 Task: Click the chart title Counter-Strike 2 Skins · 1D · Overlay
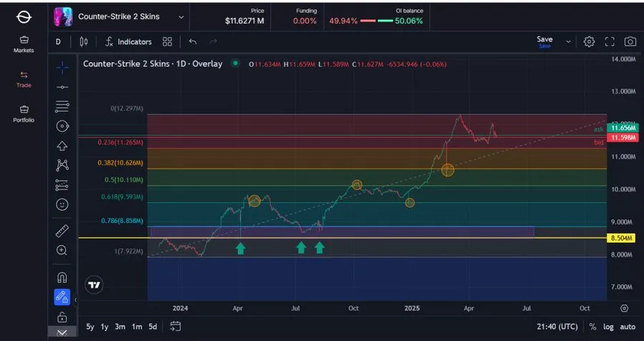(x=153, y=64)
